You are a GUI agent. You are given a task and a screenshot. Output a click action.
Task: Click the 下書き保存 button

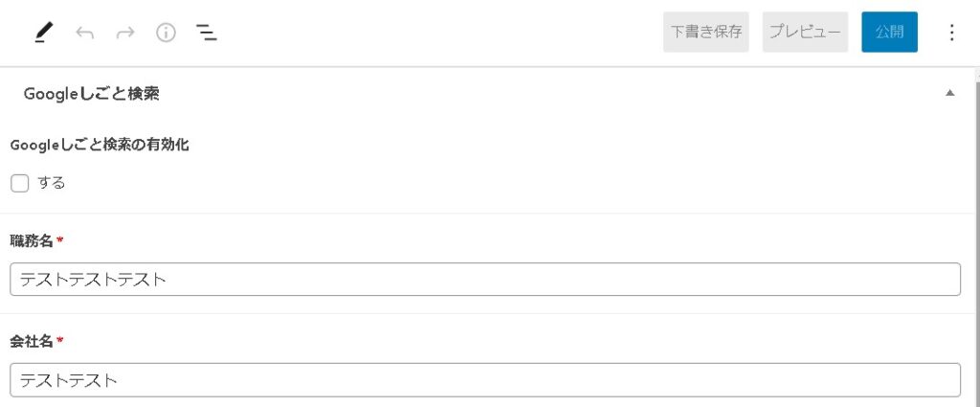click(706, 32)
